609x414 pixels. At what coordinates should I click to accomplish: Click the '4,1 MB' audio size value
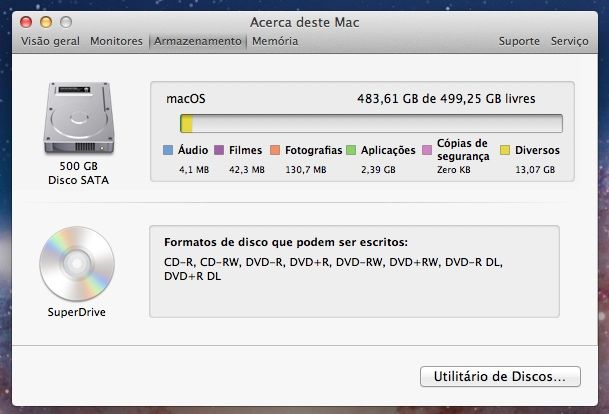pos(194,170)
